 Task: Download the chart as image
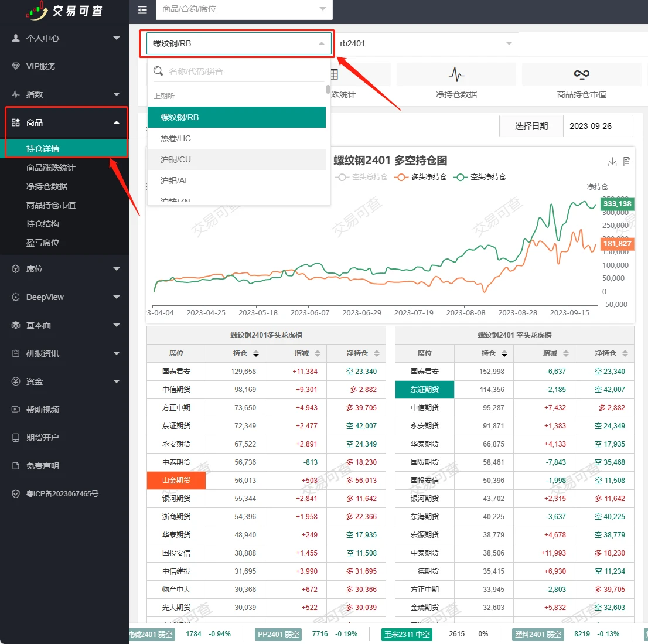pyautogui.click(x=612, y=162)
